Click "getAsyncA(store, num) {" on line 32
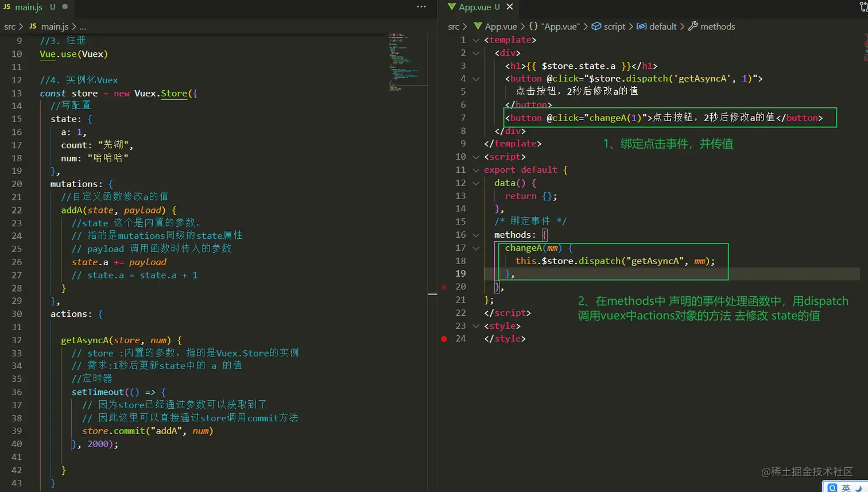 [121, 340]
